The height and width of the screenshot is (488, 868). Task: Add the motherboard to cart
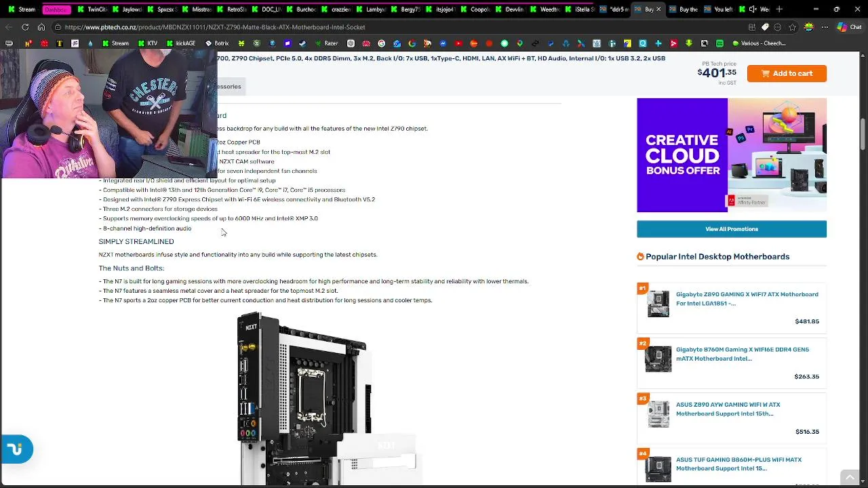(x=787, y=73)
